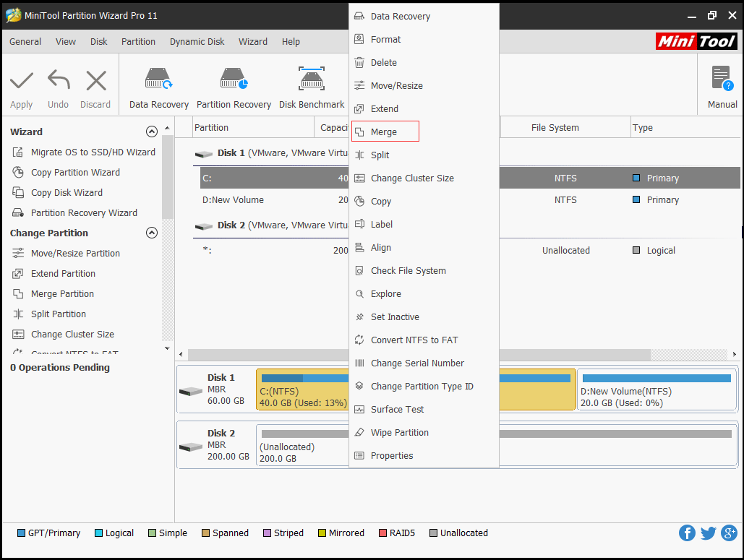Click the Move/Resize Partition sidebar icon
This screenshot has height=560, width=744.
[18, 253]
